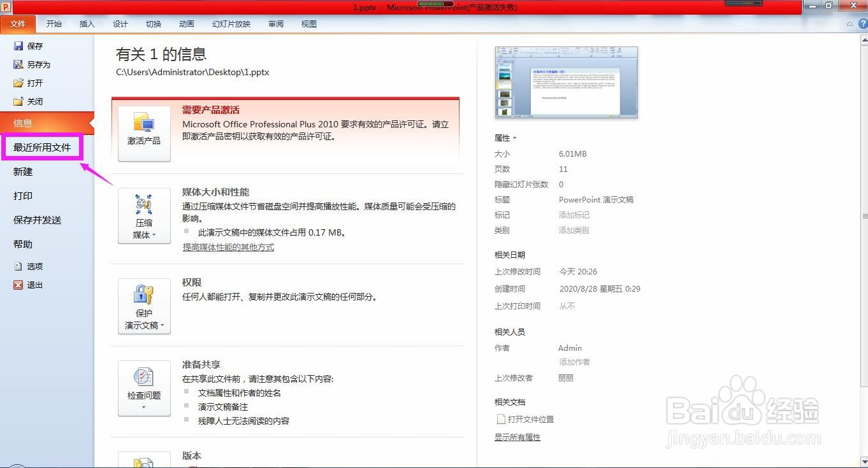868x468 pixels.
Task: Click the 演示文稿备注 list item
Action: click(223, 407)
